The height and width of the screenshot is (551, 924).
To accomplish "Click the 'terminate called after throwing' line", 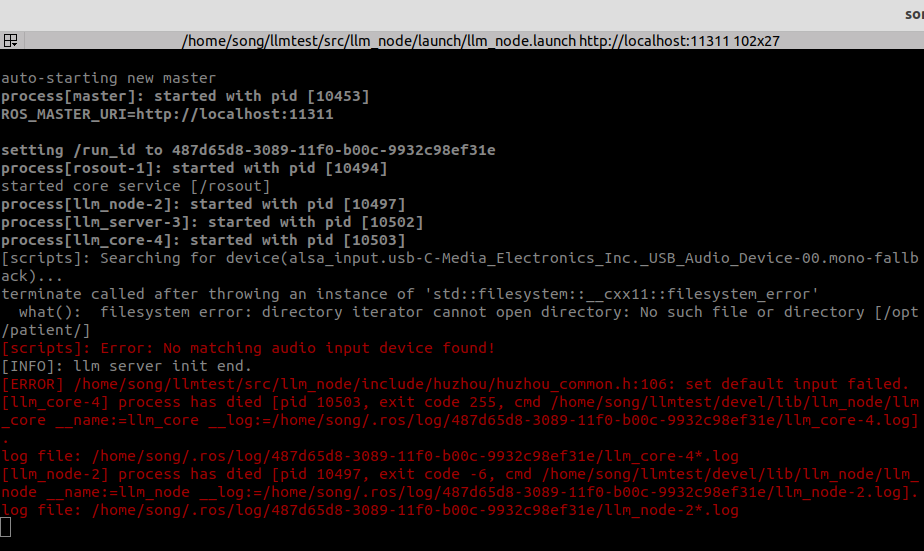I will [410, 294].
